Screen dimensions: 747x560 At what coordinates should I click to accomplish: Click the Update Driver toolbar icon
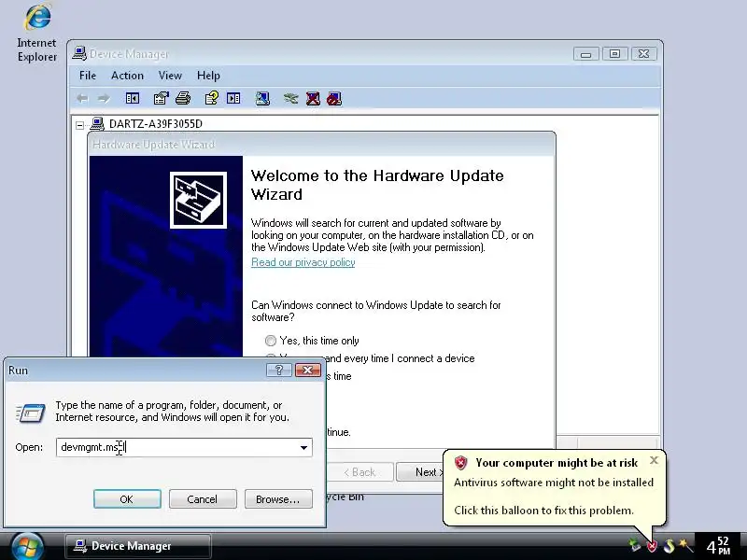290,99
